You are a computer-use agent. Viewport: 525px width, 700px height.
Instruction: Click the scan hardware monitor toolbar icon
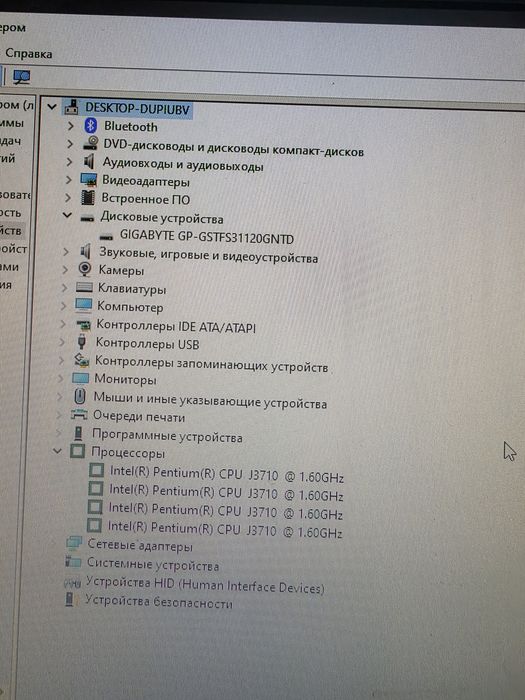[21, 77]
